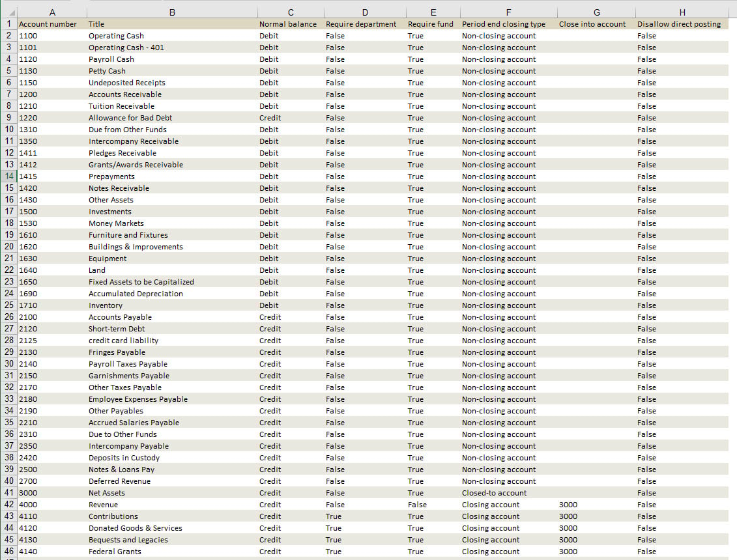Image resolution: width=737 pixels, height=560 pixels.
Task: Select the 'Petty Cash' title cell
Action: tap(107, 71)
